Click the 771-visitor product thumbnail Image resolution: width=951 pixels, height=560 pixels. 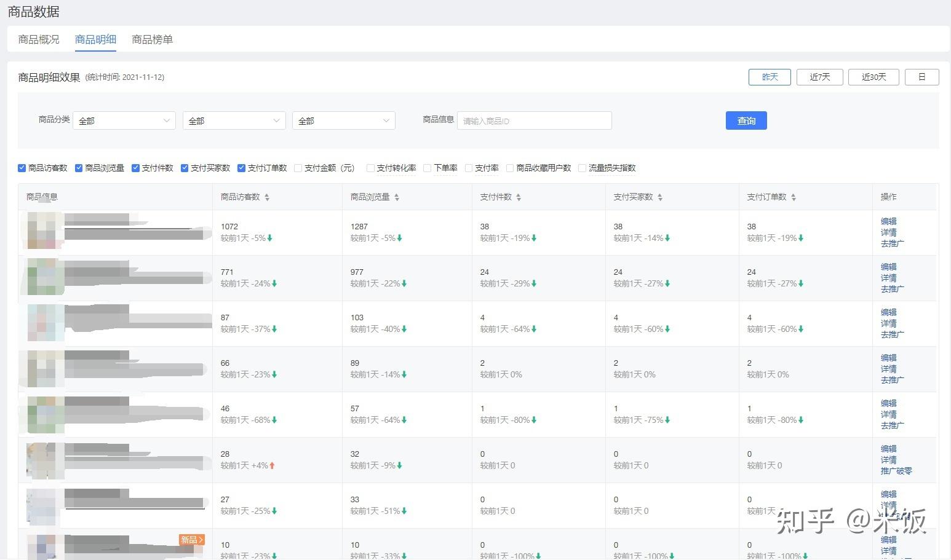46,277
